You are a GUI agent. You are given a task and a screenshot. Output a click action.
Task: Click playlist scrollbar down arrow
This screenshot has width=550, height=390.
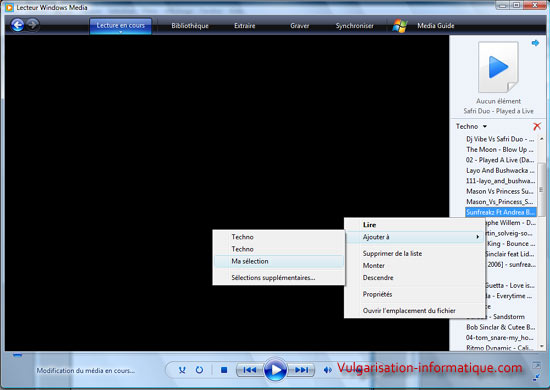(541, 346)
